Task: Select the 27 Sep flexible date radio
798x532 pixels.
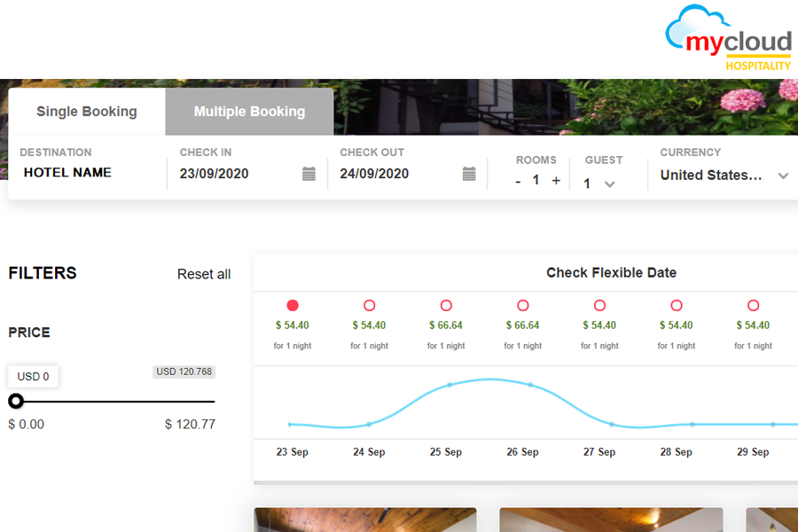Action: (599, 305)
